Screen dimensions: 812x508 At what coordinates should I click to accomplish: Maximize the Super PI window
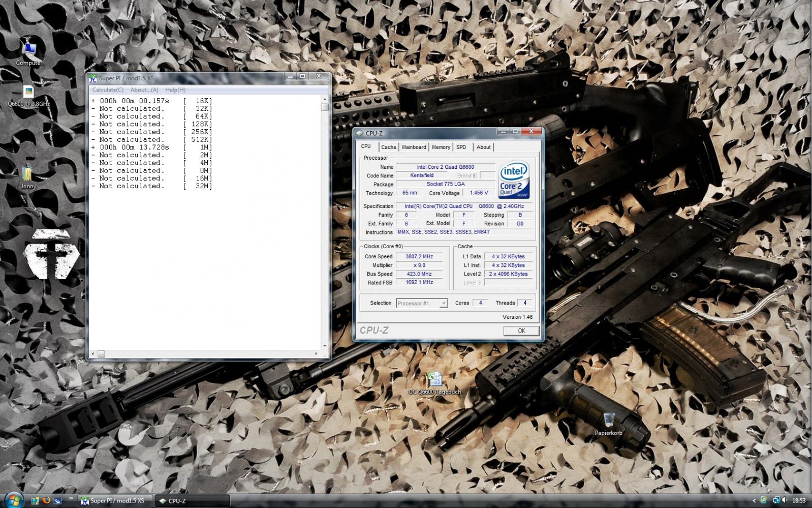[x=303, y=76]
